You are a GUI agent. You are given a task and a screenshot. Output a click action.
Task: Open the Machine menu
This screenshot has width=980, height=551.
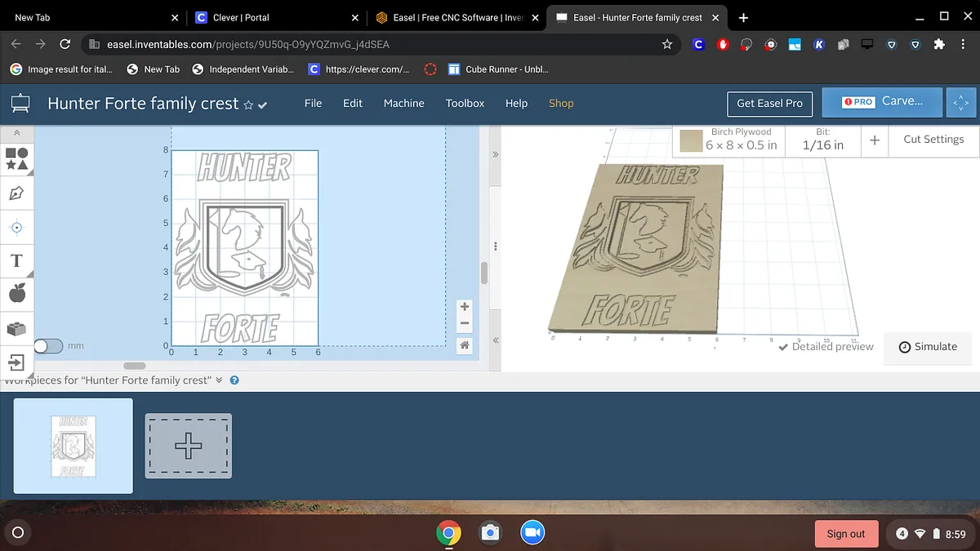(x=404, y=103)
